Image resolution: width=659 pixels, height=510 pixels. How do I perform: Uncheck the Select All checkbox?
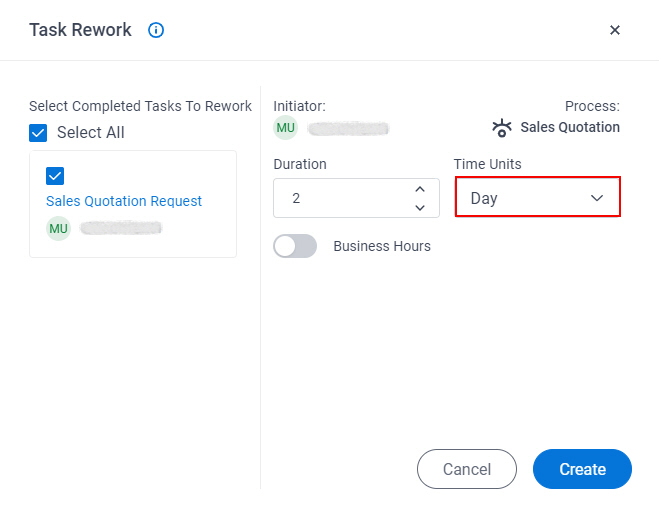(x=38, y=133)
